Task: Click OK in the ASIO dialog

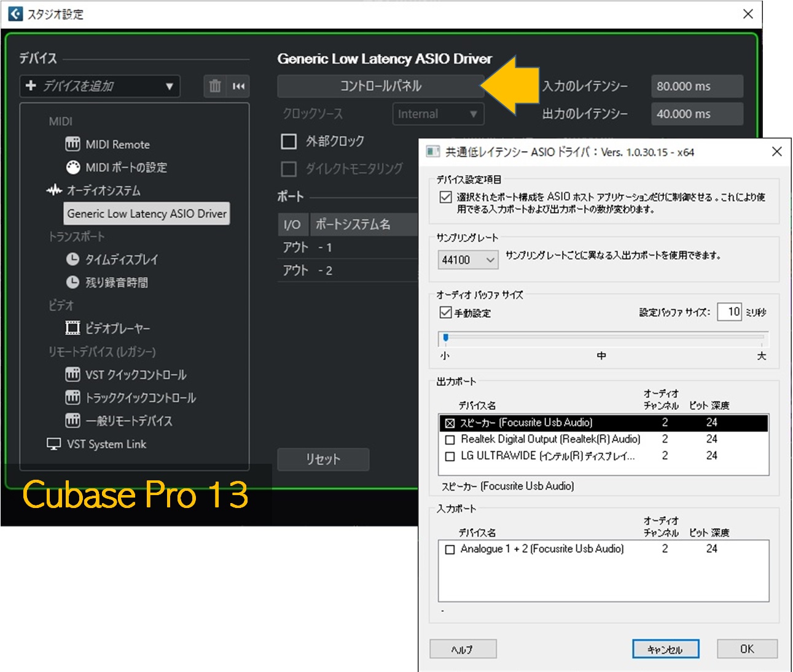Action: pos(747,649)
